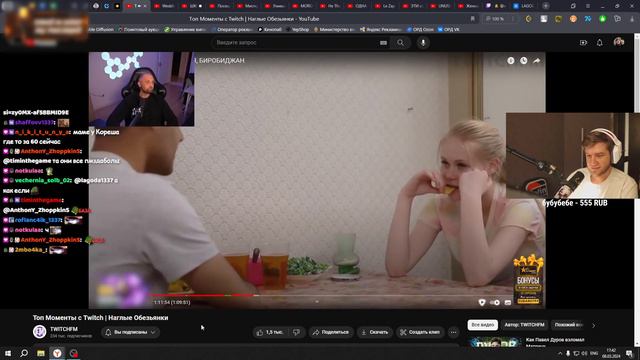This screenshot has height=360, width=640.
Task: Open the on-screen keyboard icon in the search box
Action: point(383,42)
